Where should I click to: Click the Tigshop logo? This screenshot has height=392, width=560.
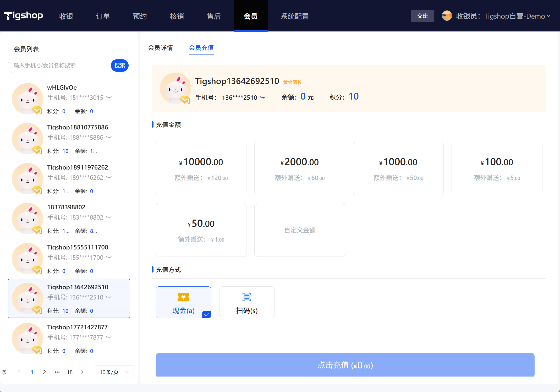(24, 16)
